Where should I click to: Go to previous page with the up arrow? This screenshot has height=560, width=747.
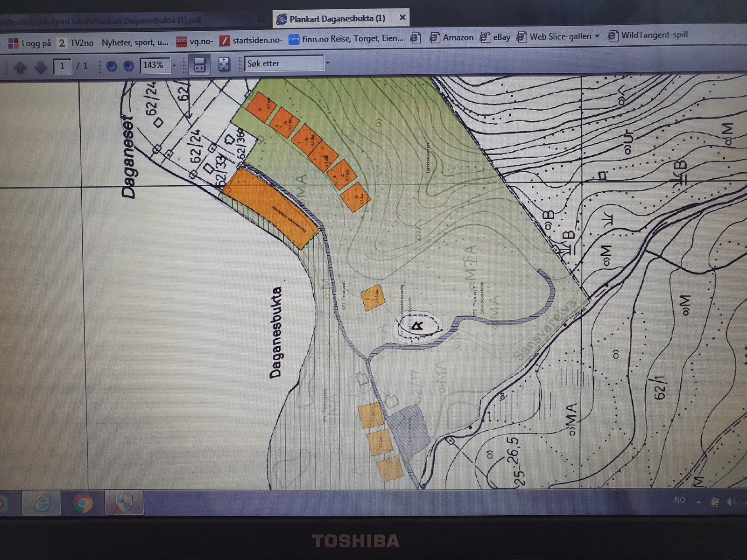20,67
